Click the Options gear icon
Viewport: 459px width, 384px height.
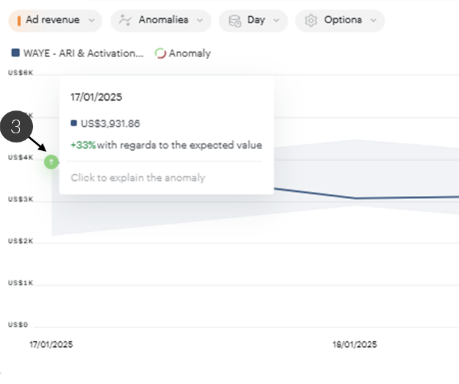(311, 21)
